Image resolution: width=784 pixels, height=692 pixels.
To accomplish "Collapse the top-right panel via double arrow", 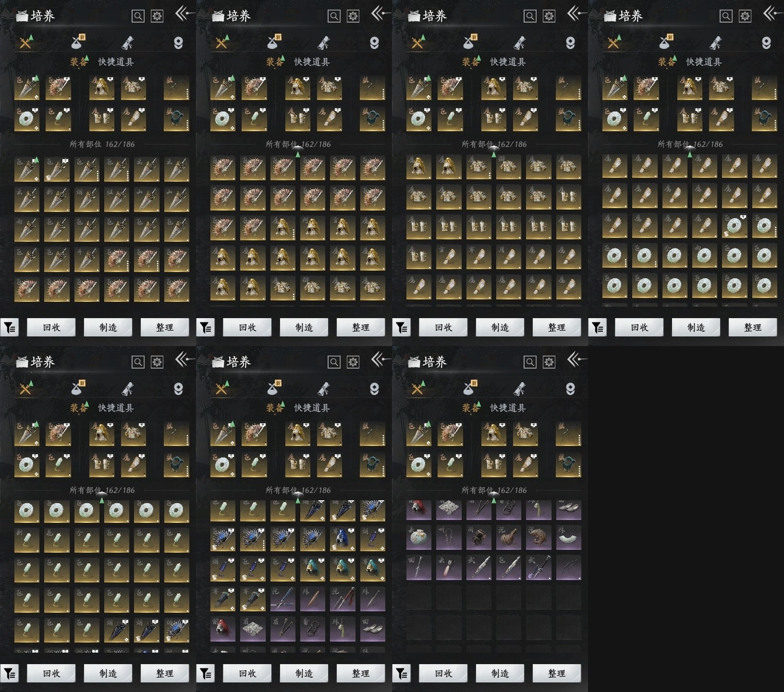I will click(772, 13).
